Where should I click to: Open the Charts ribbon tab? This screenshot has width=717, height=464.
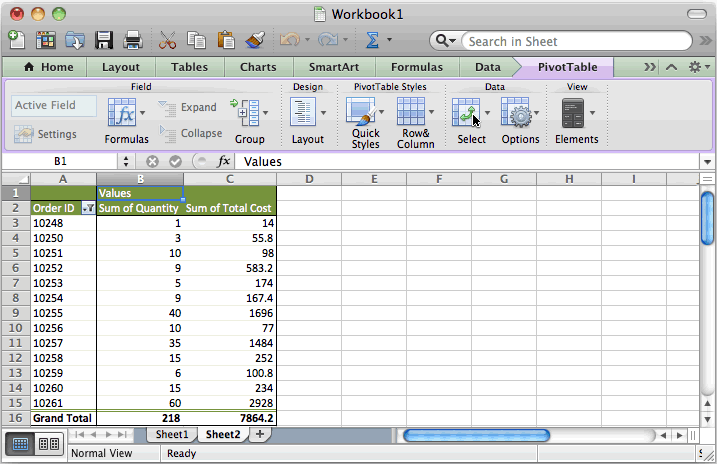coord(258,67)
